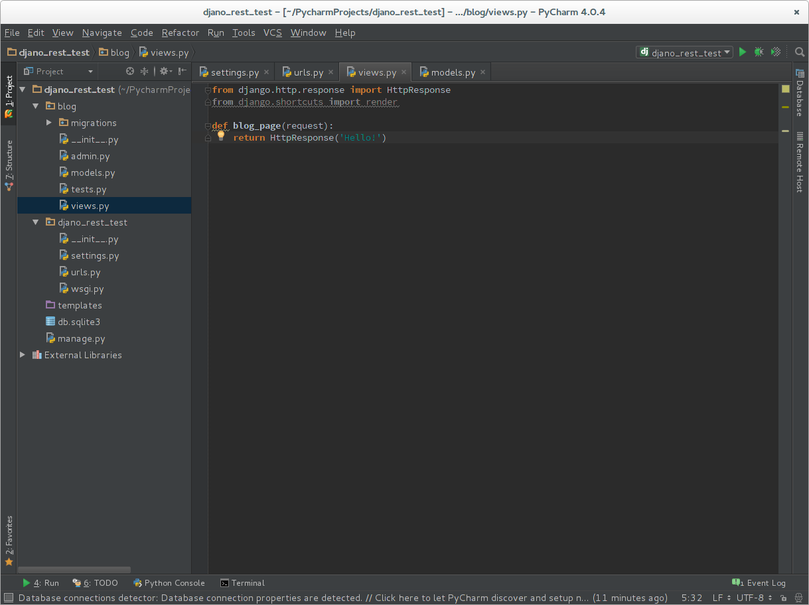The height and width of the screenshot is (605, 809).
Task: Open the Tools menu
Action: 244,32
